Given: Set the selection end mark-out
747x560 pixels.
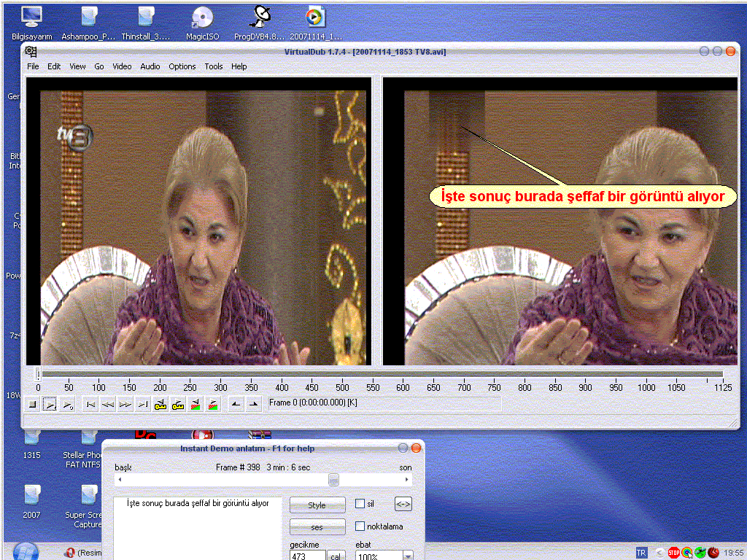Looking at the screenshot, I should pyautogui.click(x=253, y=405).
